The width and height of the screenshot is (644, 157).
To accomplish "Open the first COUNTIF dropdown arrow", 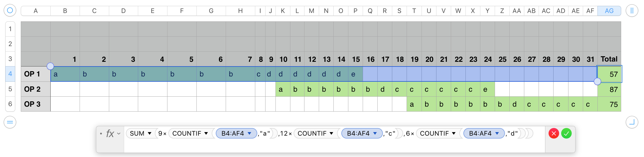I will 206,134.
